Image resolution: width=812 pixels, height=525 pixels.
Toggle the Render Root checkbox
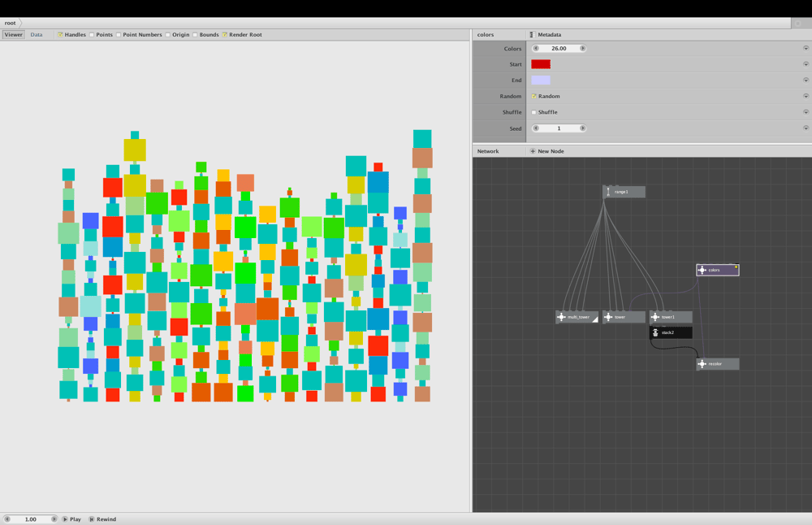tap(225, 35)
